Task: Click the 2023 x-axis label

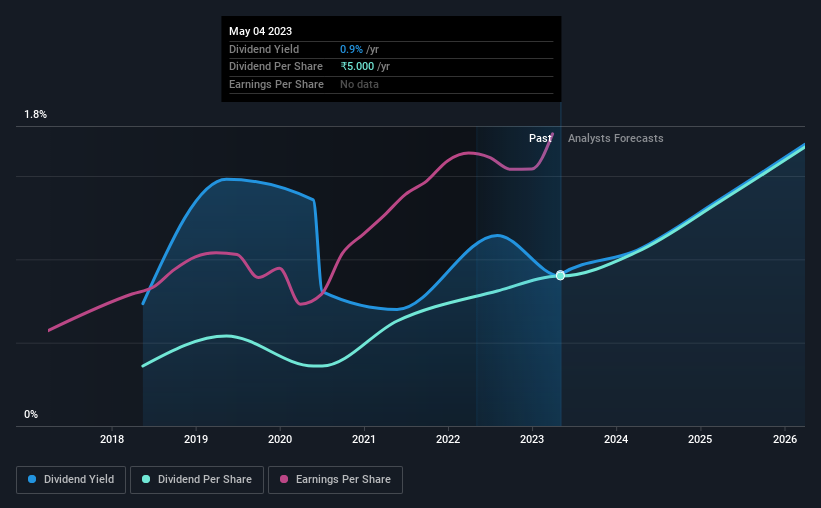Action: [x=532, y=439]
